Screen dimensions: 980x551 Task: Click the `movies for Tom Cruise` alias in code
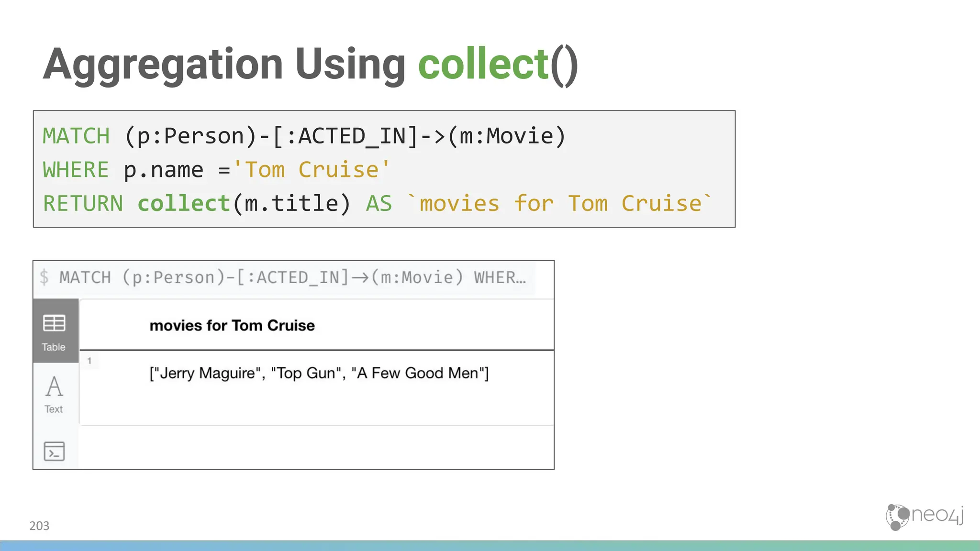pyautogui.click(x=559, y=204)
